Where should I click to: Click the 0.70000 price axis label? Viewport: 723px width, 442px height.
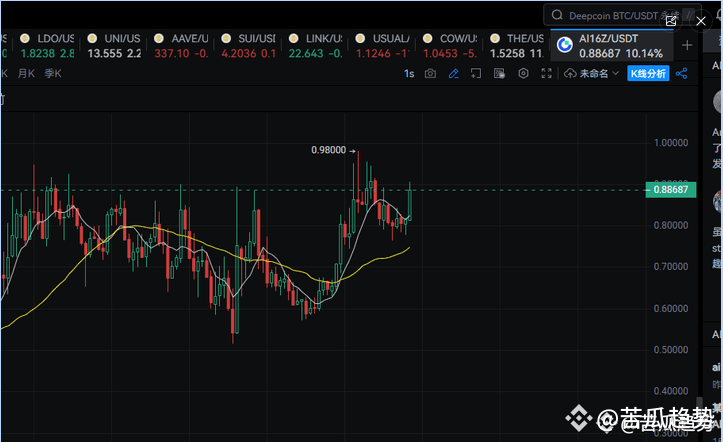(x=671, y=266)
